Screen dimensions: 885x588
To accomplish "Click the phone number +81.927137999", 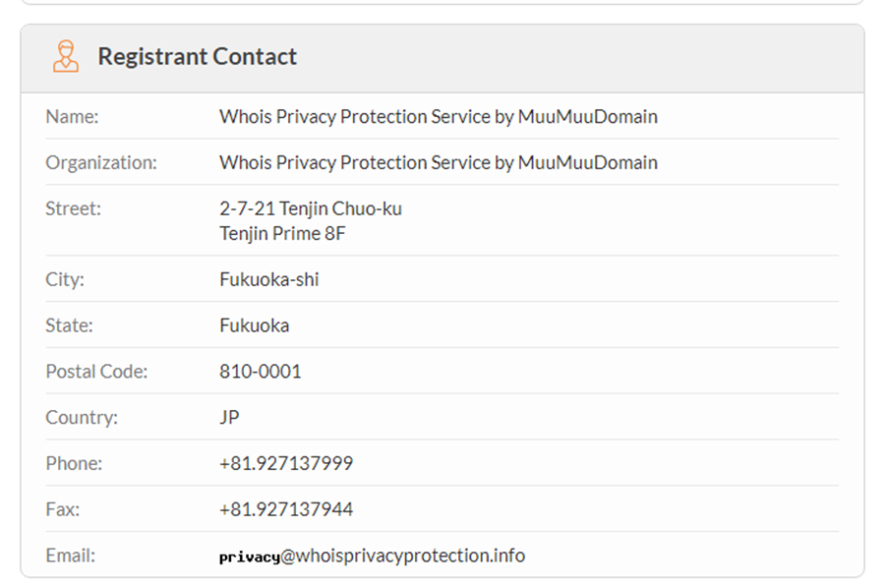I will (x=285, y=463).
